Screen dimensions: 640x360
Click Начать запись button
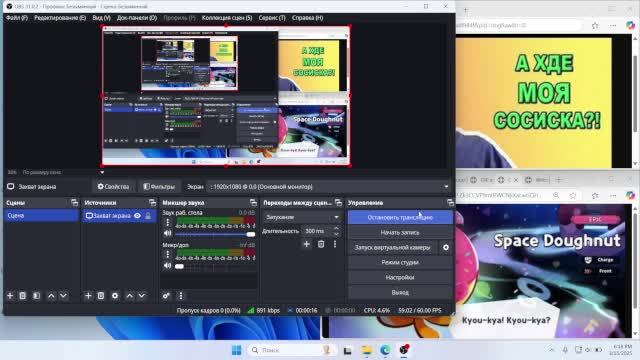pyautogui.click(x=400, y=232)
